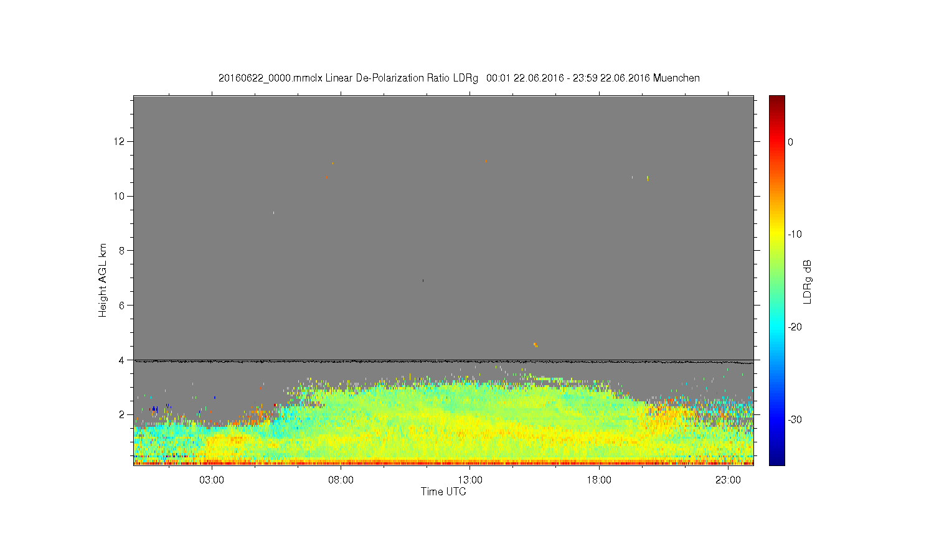Click the 'Height AGL km' axis label
Image resolution: width=934 pixels, height=560 pixels.
coord(103,280)
